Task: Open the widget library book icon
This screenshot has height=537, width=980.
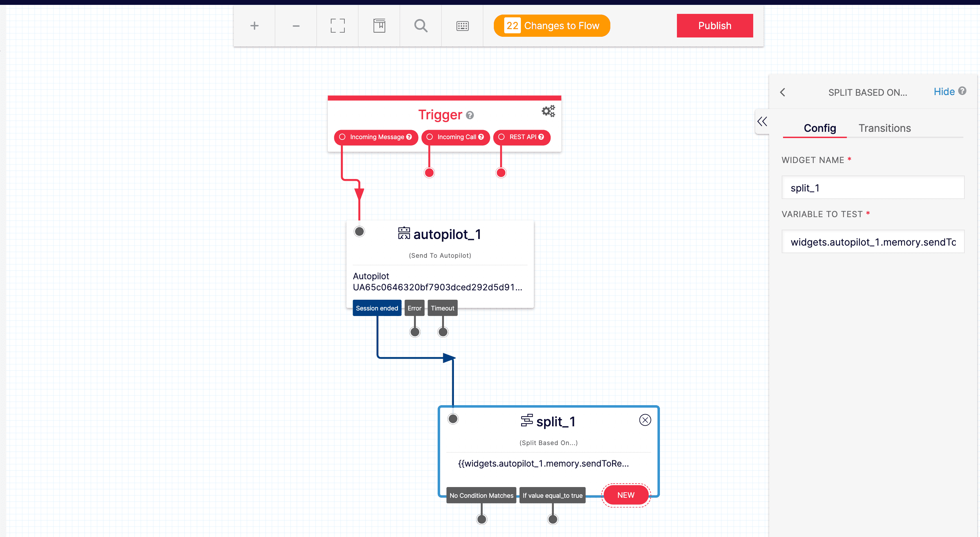Action: [x=379, y=26]
